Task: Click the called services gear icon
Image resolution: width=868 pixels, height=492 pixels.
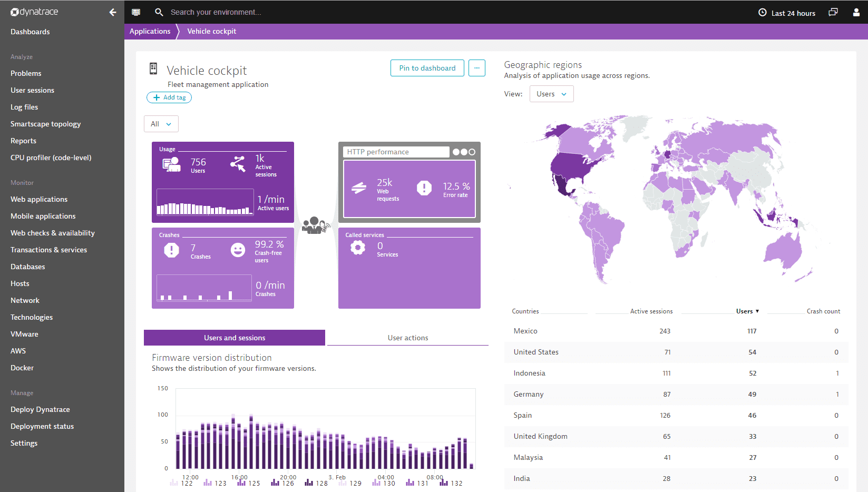Action: (x=358, y=248)
